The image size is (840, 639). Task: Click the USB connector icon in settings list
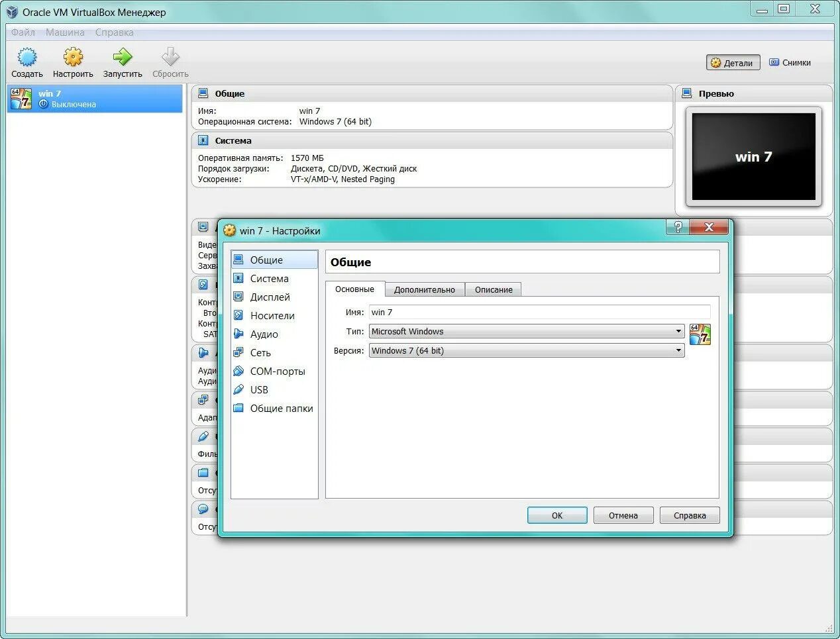(x=238, y=389)
